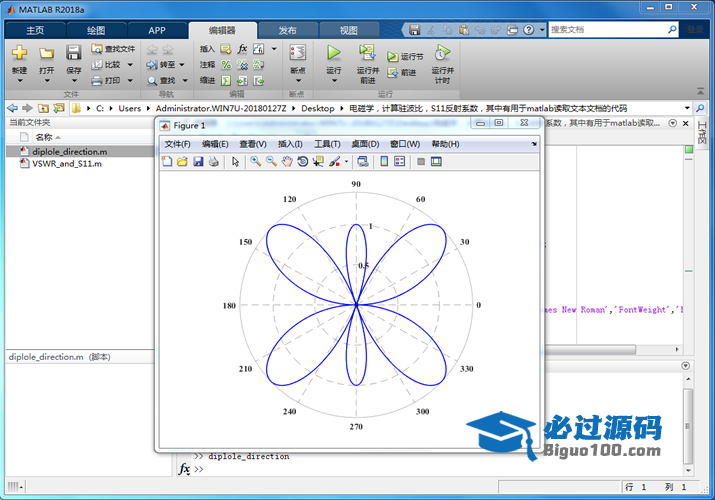Click Save Figure icon in Figure toolbar
Screen dimensions: 715x500
tap(198, 161)
